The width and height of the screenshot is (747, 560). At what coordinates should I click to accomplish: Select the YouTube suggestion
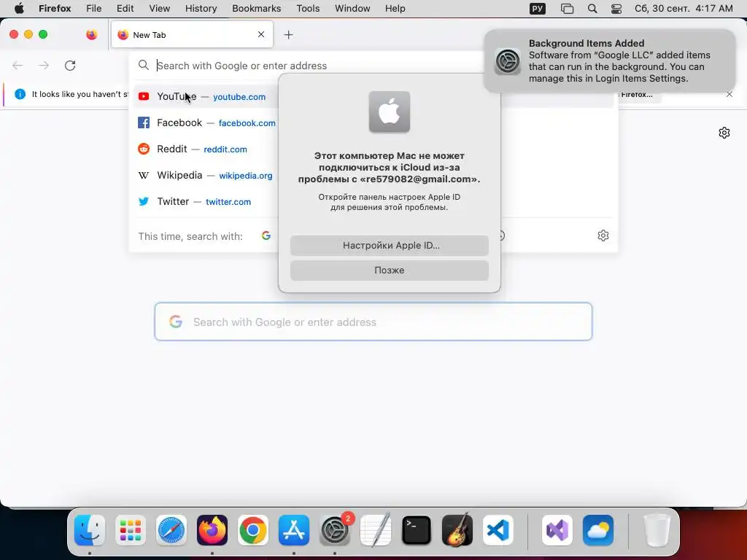206,97
